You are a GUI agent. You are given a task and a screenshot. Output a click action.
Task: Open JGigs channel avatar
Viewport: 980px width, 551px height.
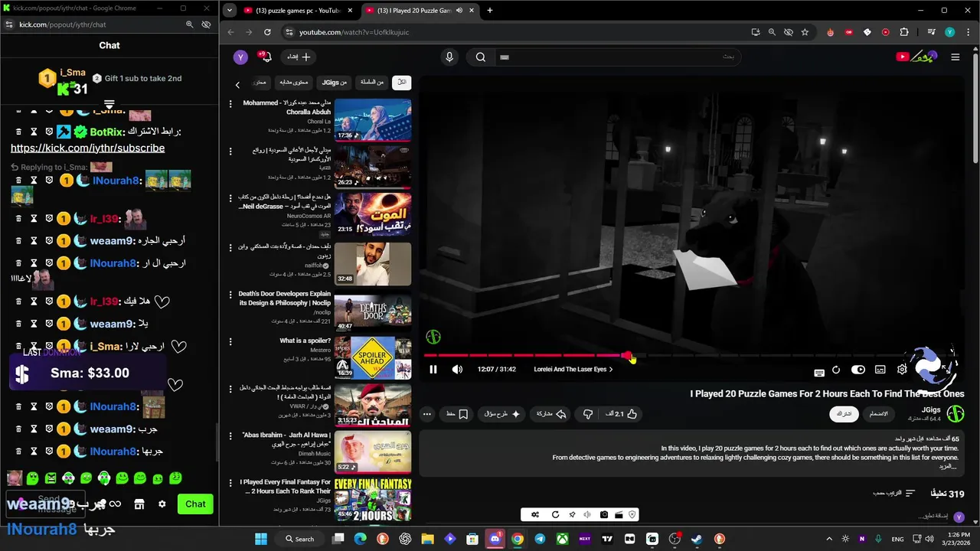tap(955, 414)
